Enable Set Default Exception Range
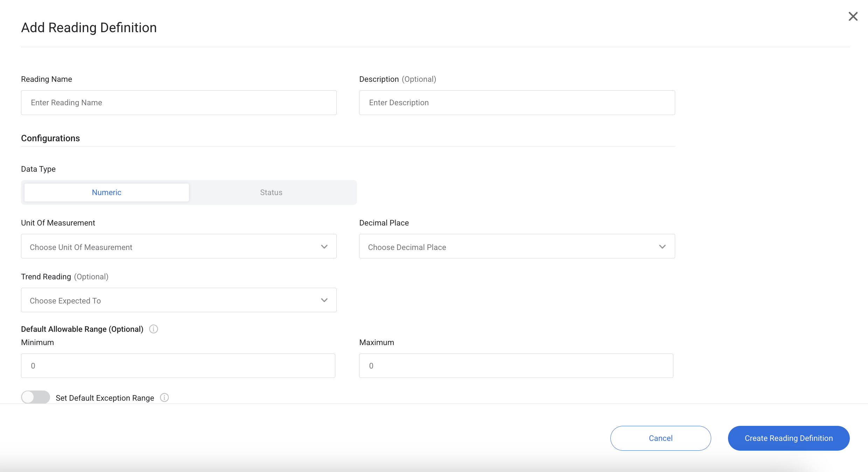This screenshot has width=868, height=472. 35,397
